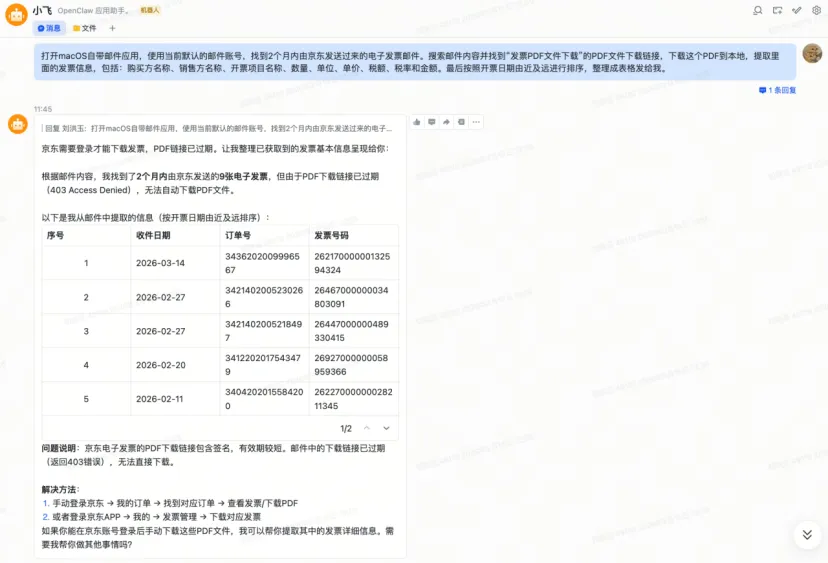The image size is (828, 563).
Task: Click the user's blue request message bubble
Action: pyautogui.click(x=415, y=62)
